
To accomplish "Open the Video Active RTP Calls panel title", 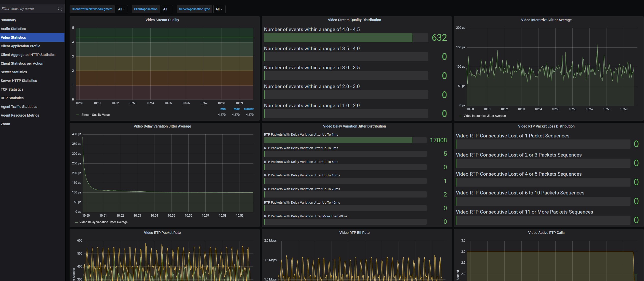I will tap(546, 233).
